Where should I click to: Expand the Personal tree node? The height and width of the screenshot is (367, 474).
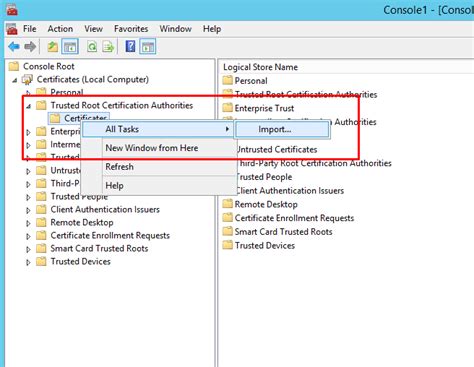[28, 93]
